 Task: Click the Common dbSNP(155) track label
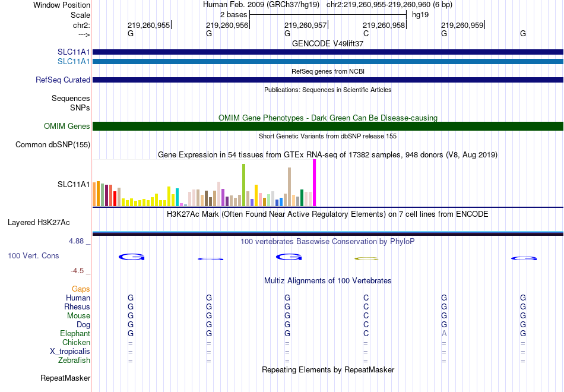(x=52, y=145)
